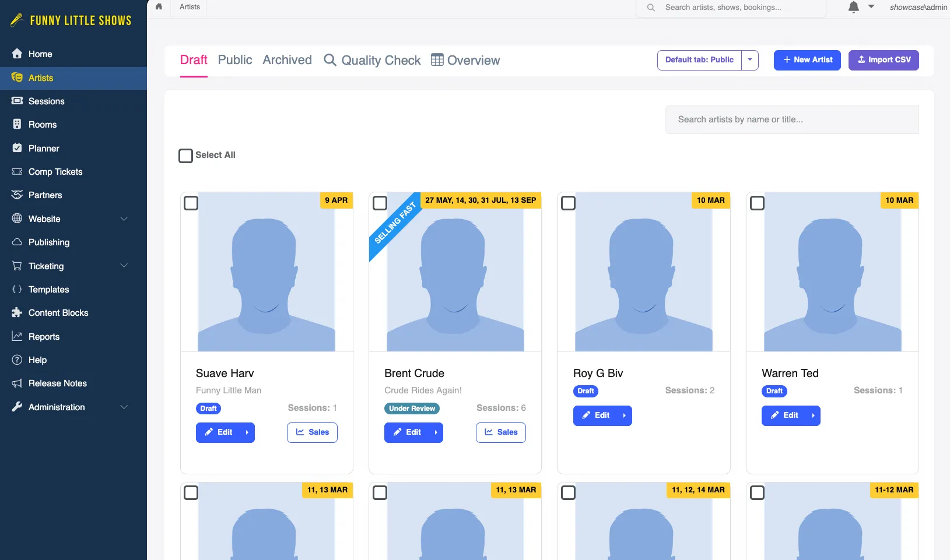This screenshot has width=950, height=560.
Task: Open Sales for Brent Crude
Action: [x=500, y=432]
